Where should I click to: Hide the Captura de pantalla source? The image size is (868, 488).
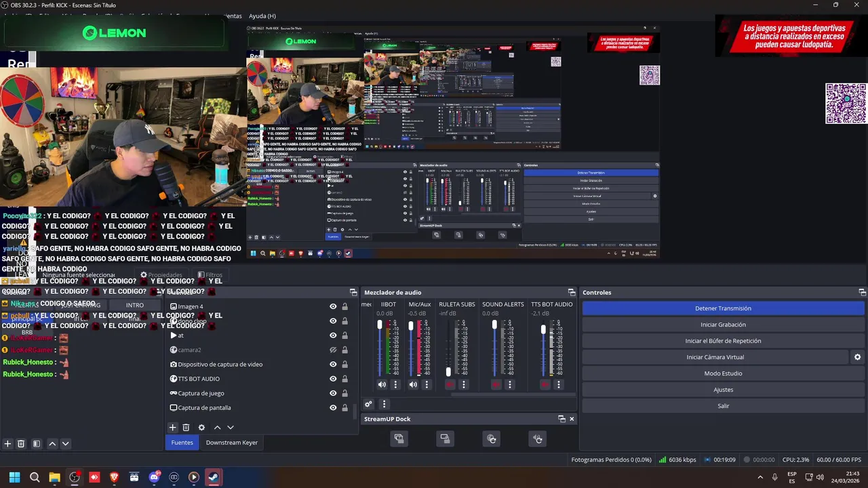pos(333,407)
